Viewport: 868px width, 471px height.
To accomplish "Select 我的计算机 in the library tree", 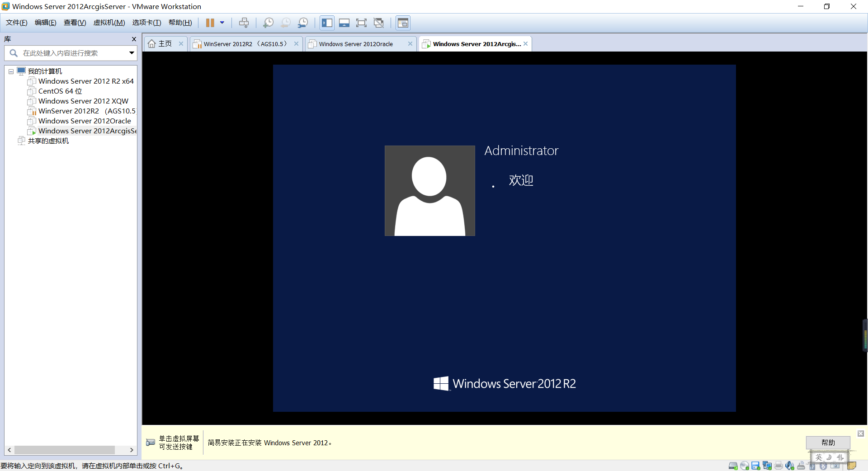I will pos(45,71).
